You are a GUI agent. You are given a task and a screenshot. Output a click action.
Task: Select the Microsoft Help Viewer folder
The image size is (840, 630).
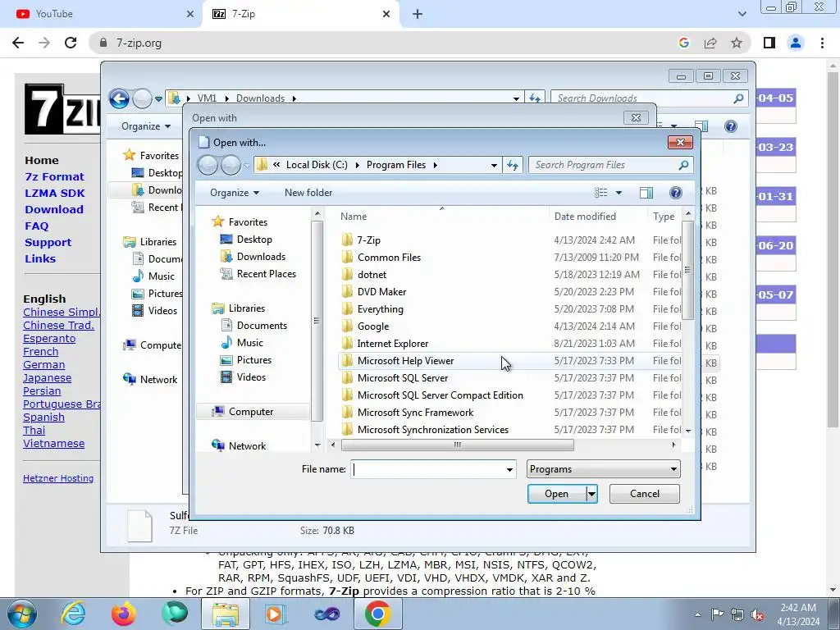[x=405, y=361]
